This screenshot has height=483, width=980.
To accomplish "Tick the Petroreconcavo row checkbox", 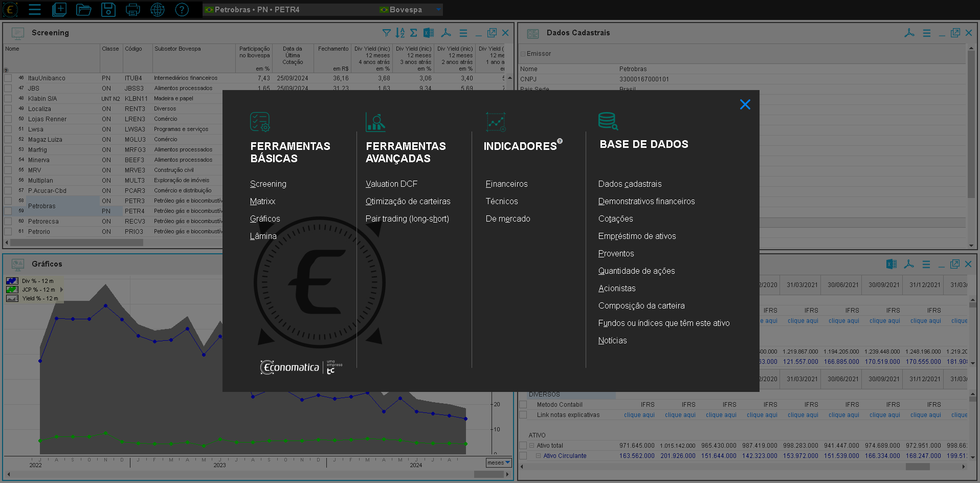I will click(x=8, y=222).
